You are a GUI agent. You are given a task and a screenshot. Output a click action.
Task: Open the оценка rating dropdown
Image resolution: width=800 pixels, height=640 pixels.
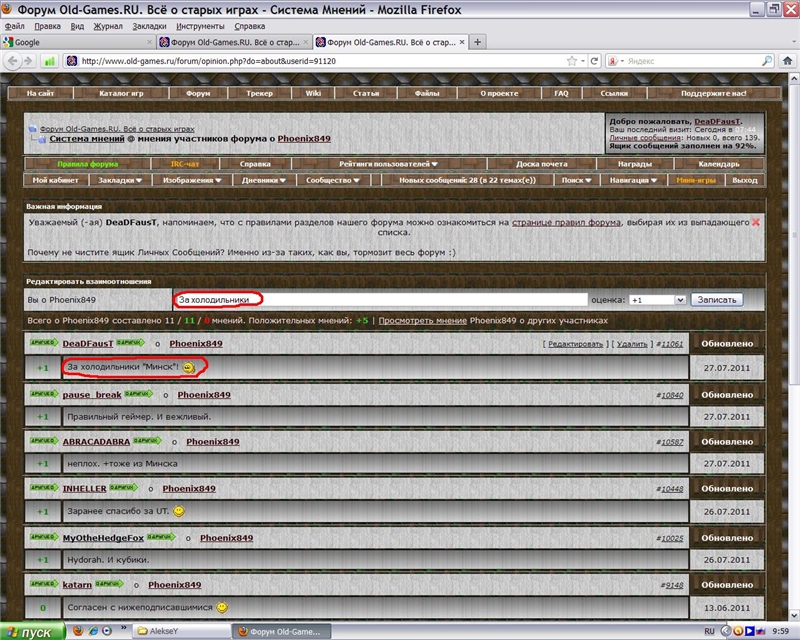pos(657,300)
